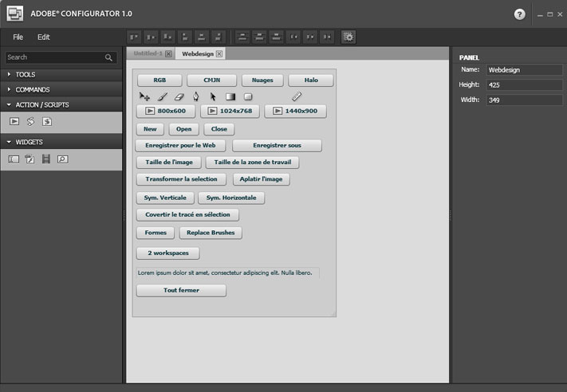This screenshot has height=392, width=567.
Task: Click the align bottom edges toolbar icon
Action: pos(167,37)
